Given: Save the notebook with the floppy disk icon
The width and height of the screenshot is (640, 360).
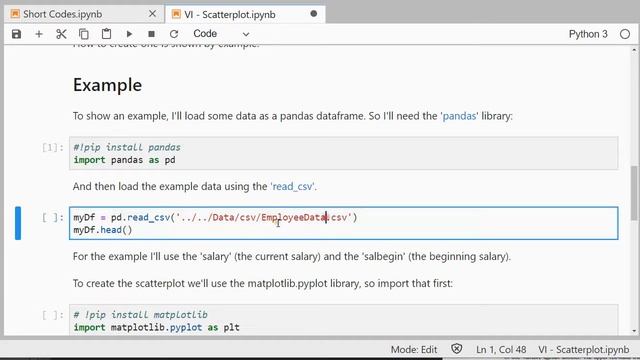Looking at the screenshot, I should 16,34.
